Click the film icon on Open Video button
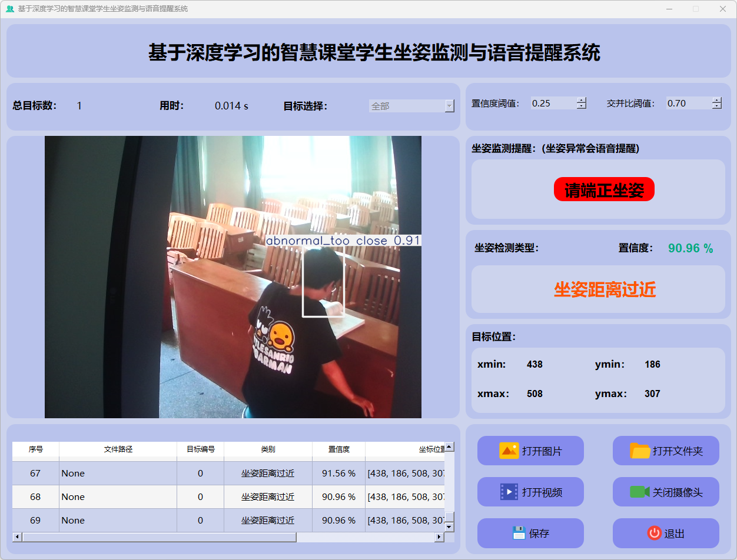The width and height of the screenshot is (737, 560). point(509,492)
